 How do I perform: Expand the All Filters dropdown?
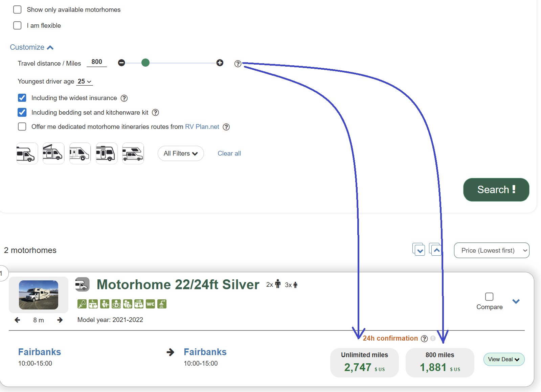coord(181,154)
